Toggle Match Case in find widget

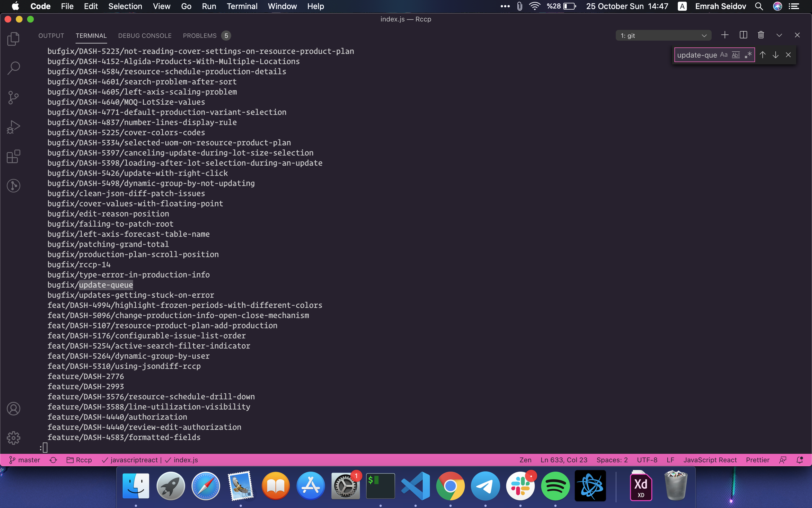724,55
